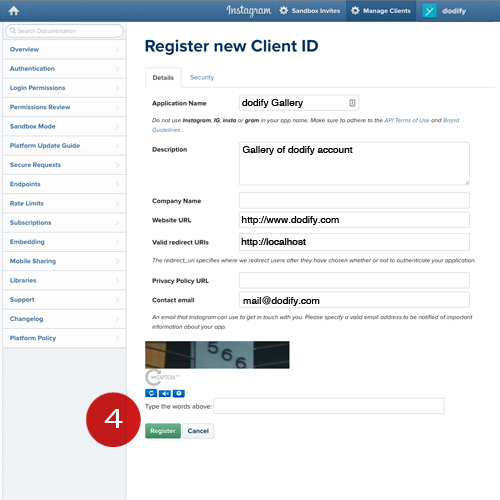Open the Overview documentation page

coord(64,49)
